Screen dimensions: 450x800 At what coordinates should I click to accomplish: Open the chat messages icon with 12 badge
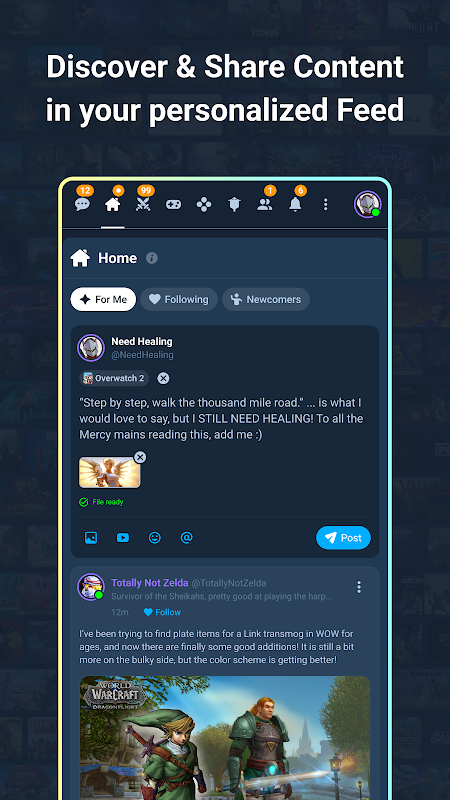[x=82, y=205]
